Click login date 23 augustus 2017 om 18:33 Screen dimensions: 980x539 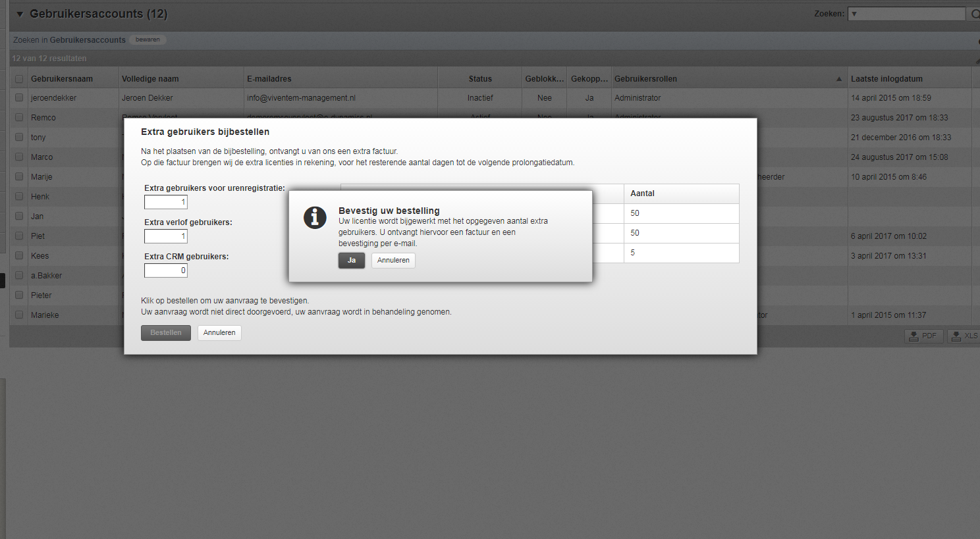[x=900, y=118]
